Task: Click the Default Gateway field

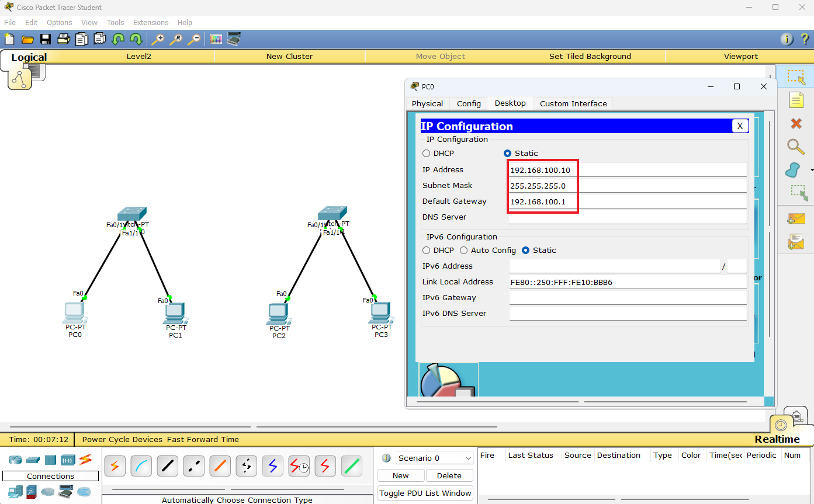Action: (x=628, y=201)
